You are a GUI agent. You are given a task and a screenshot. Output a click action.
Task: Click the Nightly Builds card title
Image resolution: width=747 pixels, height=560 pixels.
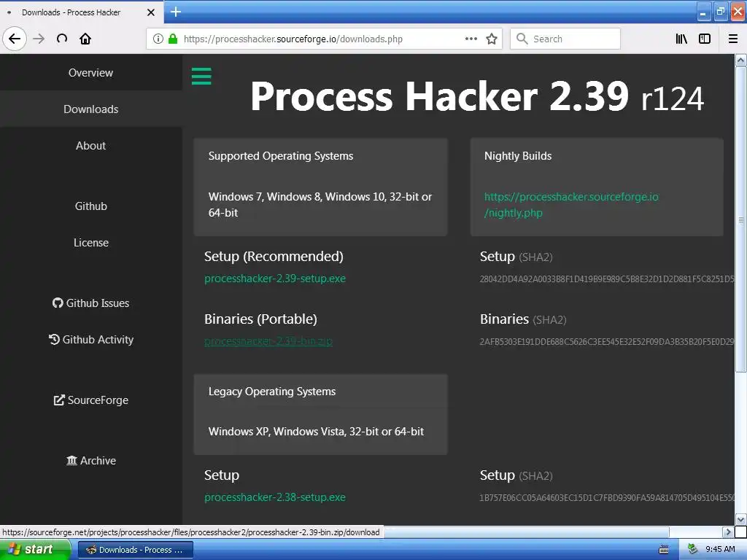click(518, 156)
